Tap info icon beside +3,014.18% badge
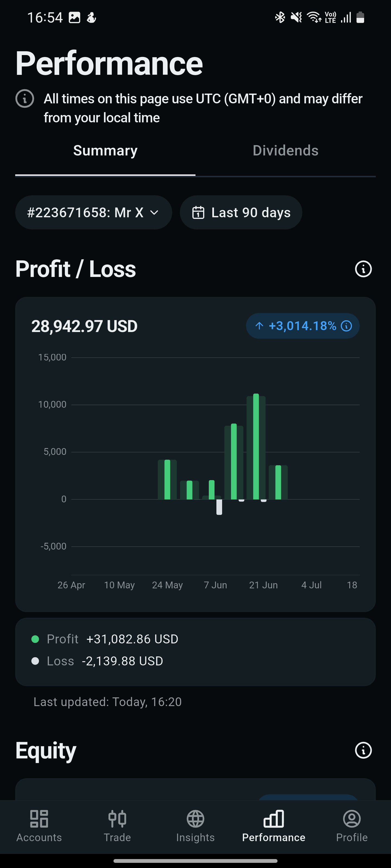 pyautogui.click(x=346, y=326)
